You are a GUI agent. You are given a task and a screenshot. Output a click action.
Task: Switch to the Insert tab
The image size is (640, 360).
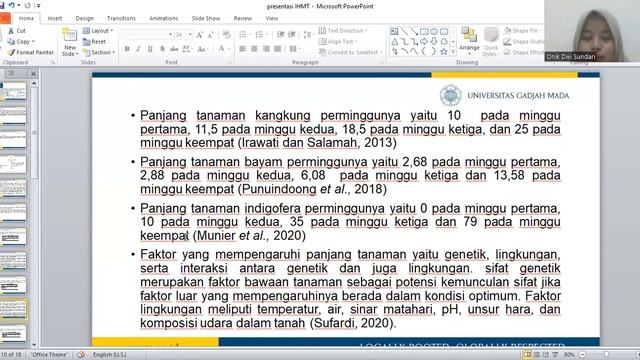coord(55,18)
